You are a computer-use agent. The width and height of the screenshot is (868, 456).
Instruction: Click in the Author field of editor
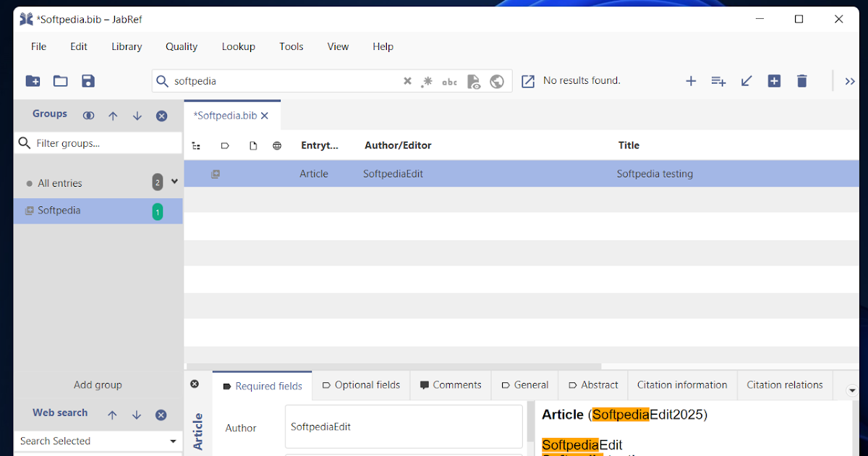404,426
